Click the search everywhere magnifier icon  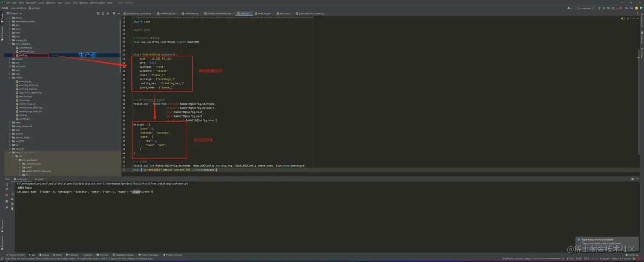click(x=631, y=8)
